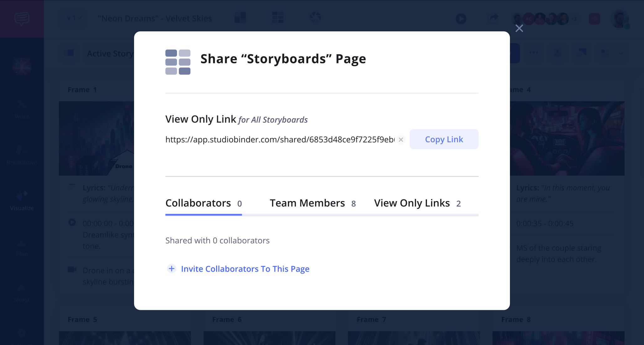Open the red comments icon
Screen dimensions: 644x345
pos(594,19)
